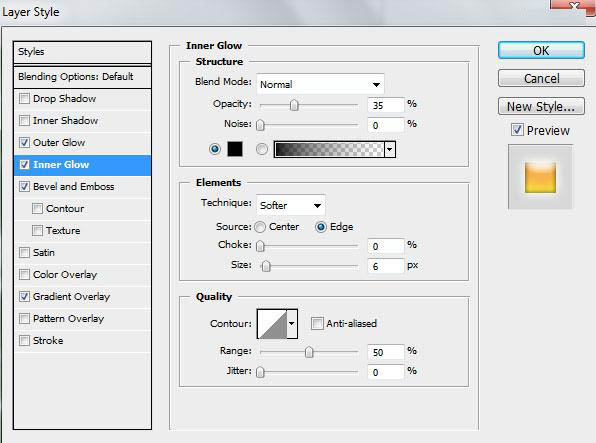Select the Center source radio button
The width and height of the screenshot is (596, 443).
260,227
